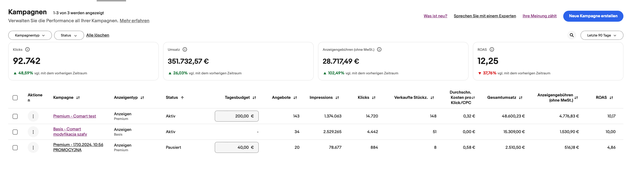Click info icon beside ROAS card
Screen dimensions: 644x171
(492, 49)
